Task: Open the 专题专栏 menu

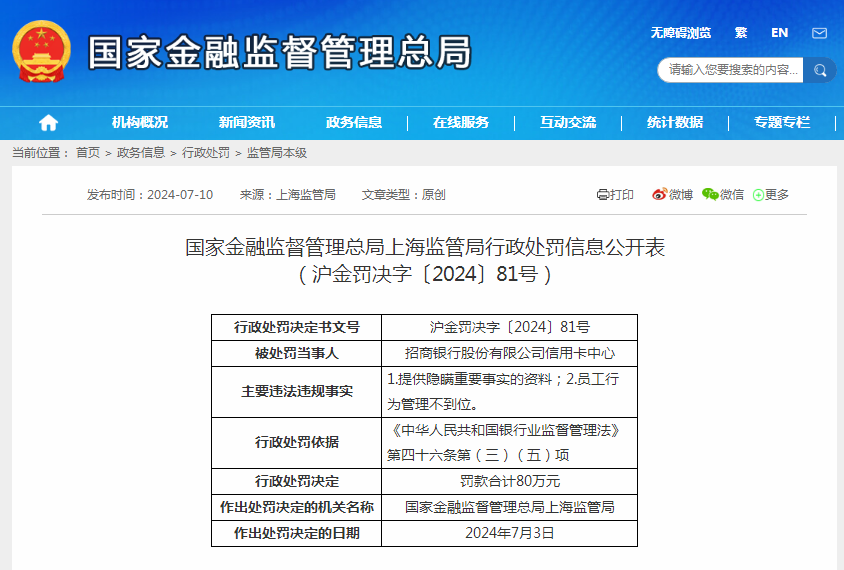Action: (782, 123)
